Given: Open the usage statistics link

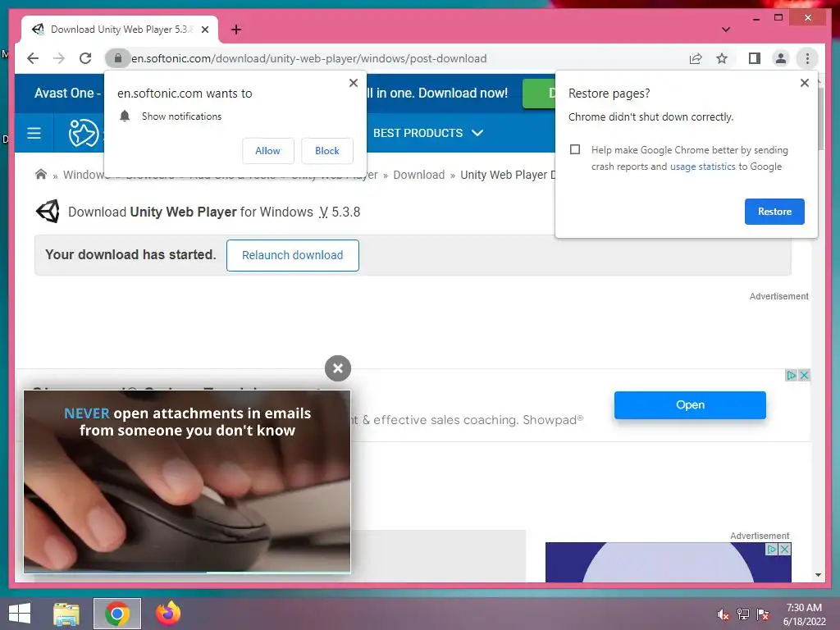Looking at the screenshot, I should pos(702,167).
